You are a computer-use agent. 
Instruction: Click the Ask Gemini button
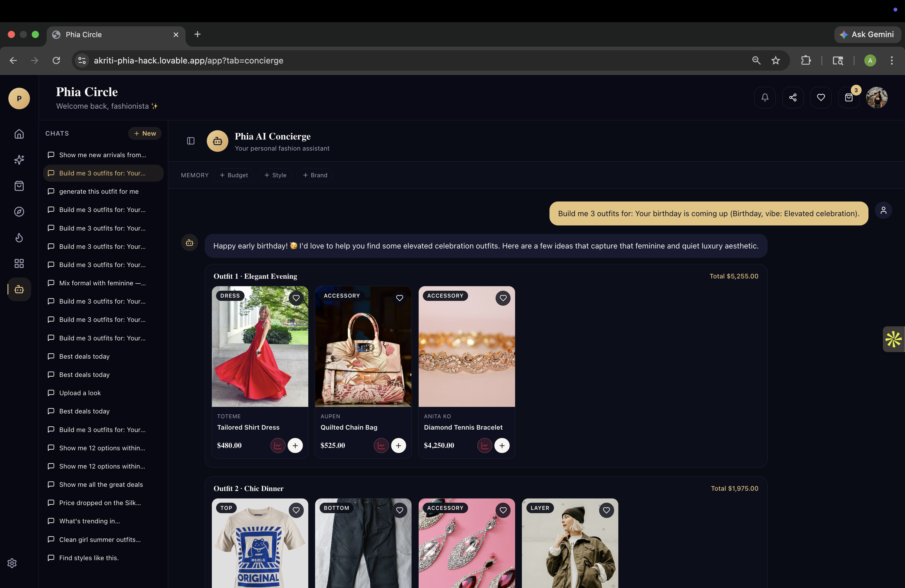pos(867,35)
